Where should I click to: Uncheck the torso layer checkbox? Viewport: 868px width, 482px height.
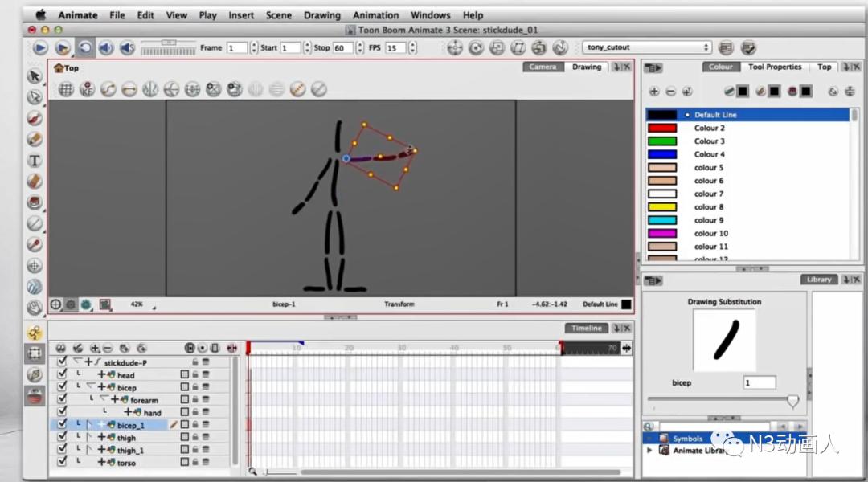point(62,461)
